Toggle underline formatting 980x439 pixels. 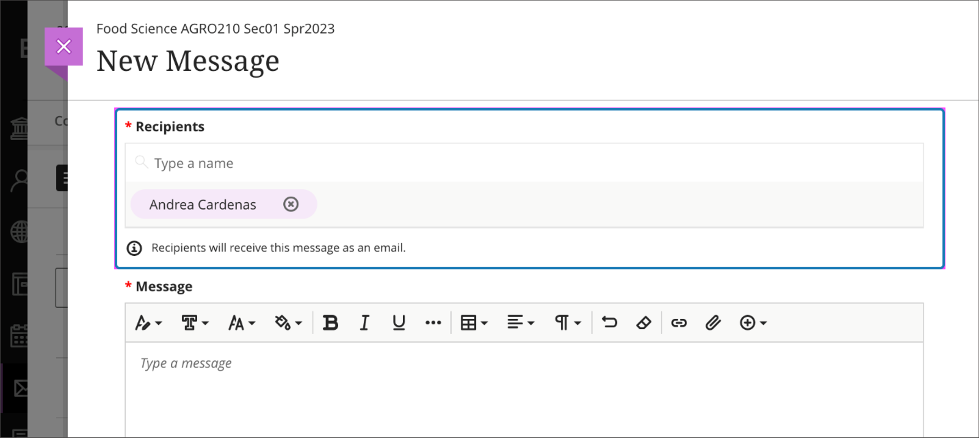pyautogui.click(x=399, y=323)
